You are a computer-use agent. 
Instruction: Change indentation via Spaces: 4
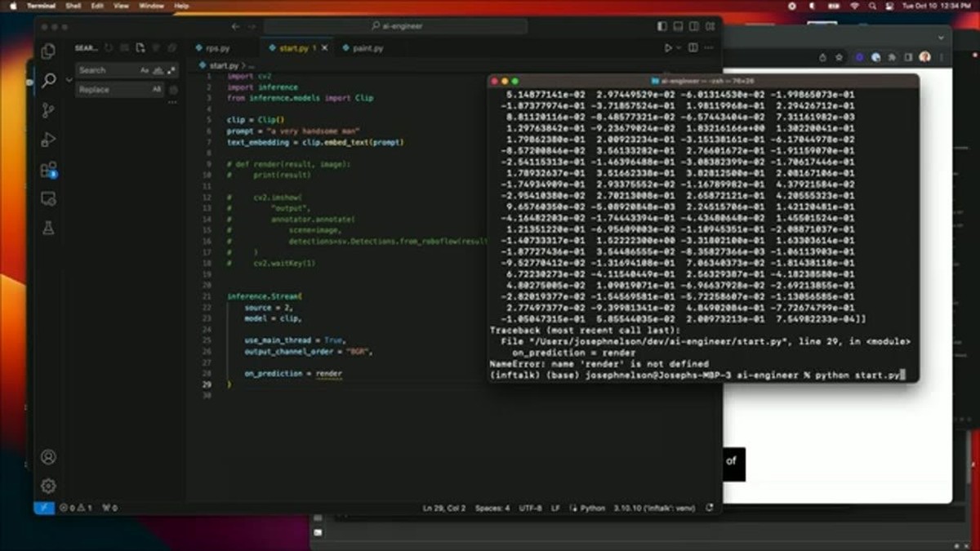click(x=492, y=508)
